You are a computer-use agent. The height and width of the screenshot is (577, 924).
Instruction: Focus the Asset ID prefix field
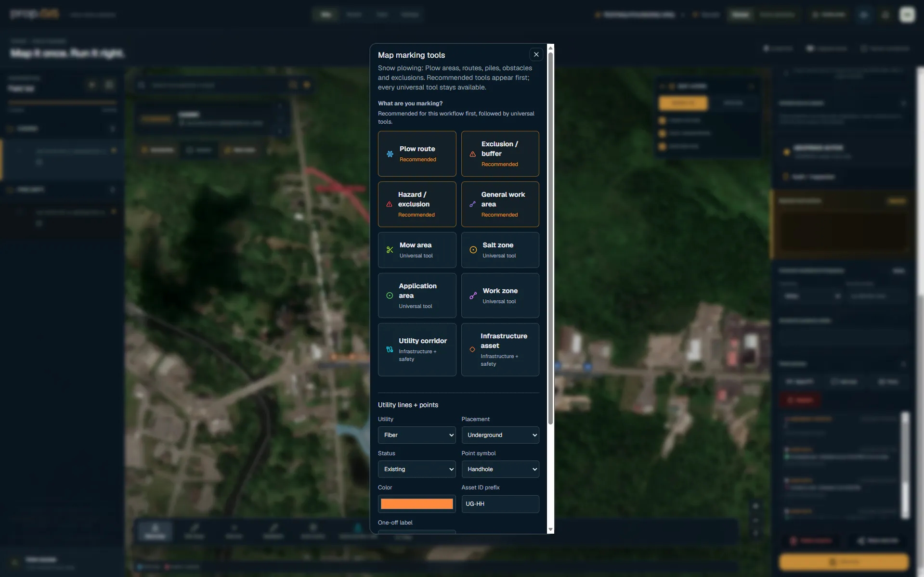500,504
